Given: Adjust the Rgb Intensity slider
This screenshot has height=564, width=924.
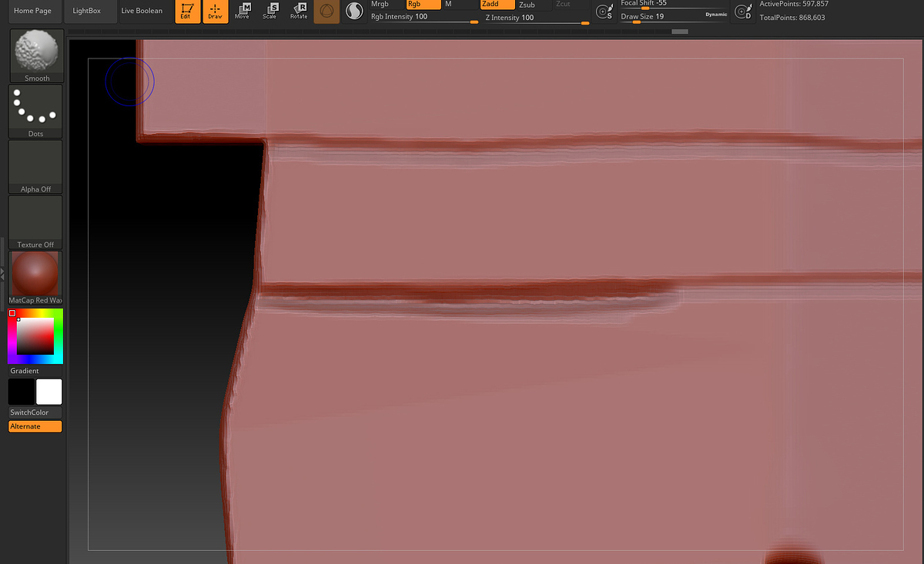Looking at the screenshot, I should [x=424, y=18].
